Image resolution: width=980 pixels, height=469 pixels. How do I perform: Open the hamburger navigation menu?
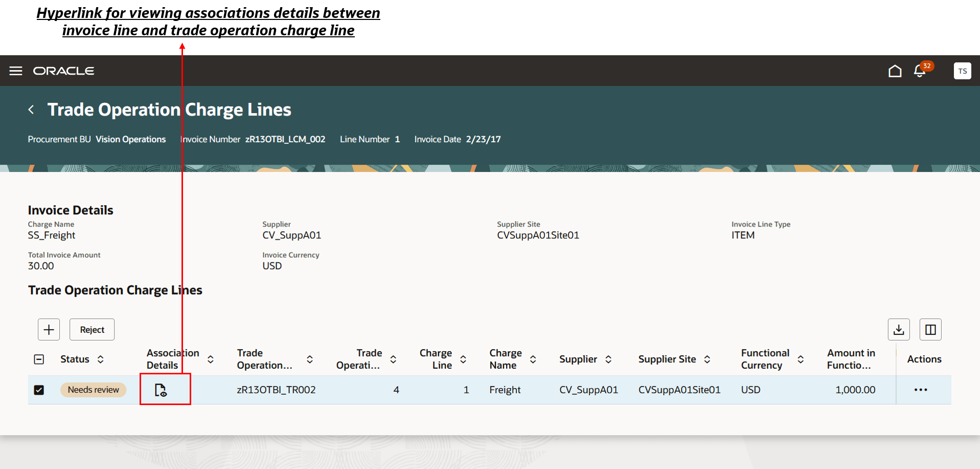(16, 71)
